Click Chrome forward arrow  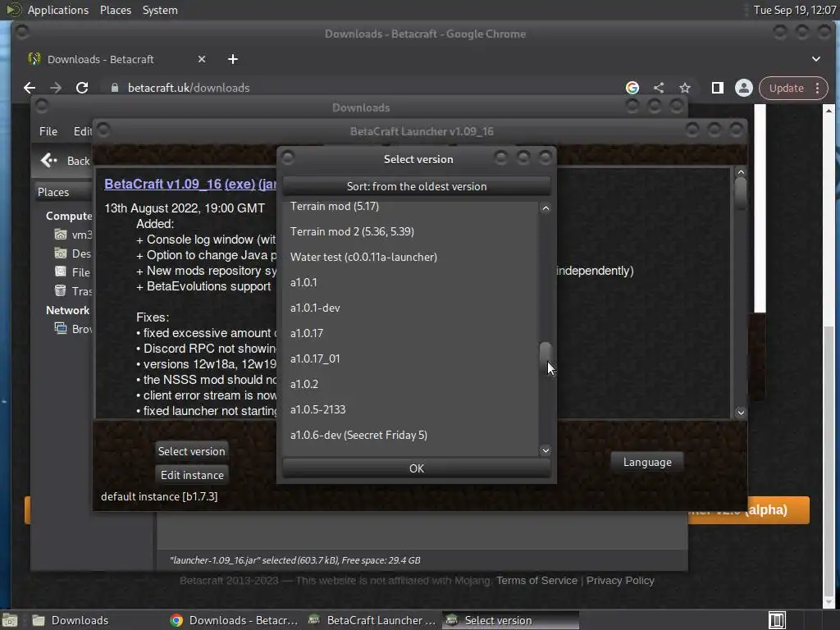pos(56,88)
